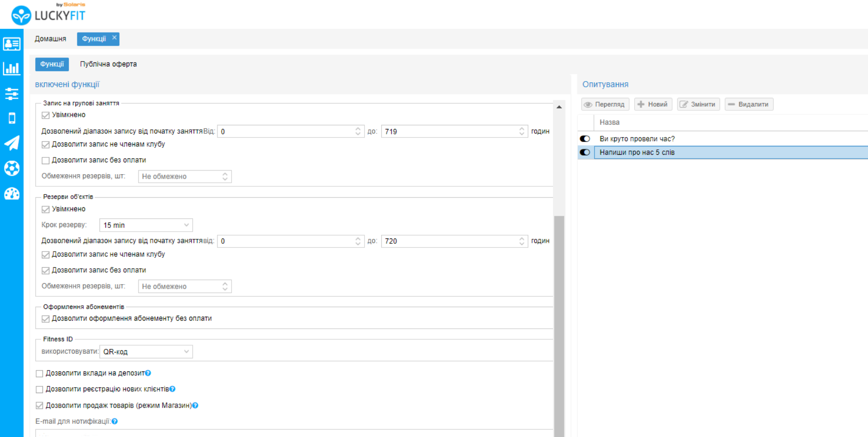Screen dimensions: 868x437
Task: Adjust stepper of the 720 hours field
Action: click(x=522, y=241)
